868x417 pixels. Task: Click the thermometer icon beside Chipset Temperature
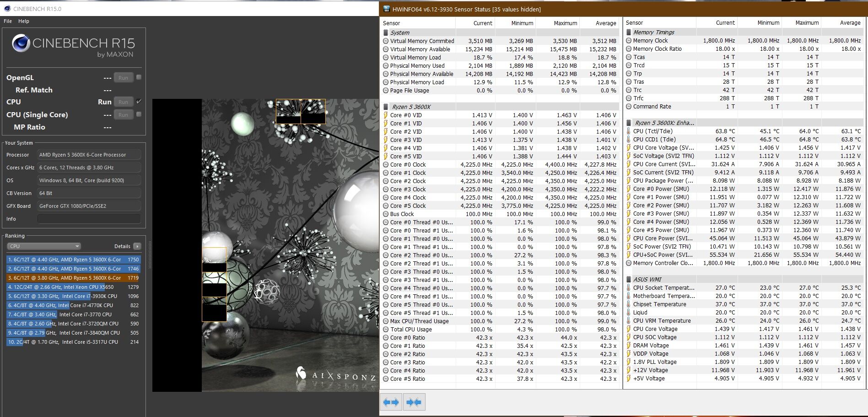[x=629, y=304]
